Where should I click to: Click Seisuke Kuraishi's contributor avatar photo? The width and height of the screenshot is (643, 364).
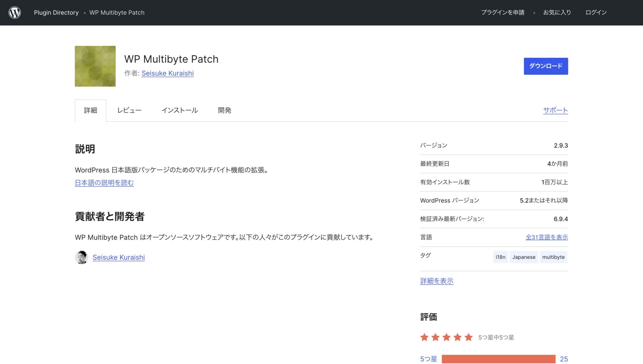click(81, 257)
